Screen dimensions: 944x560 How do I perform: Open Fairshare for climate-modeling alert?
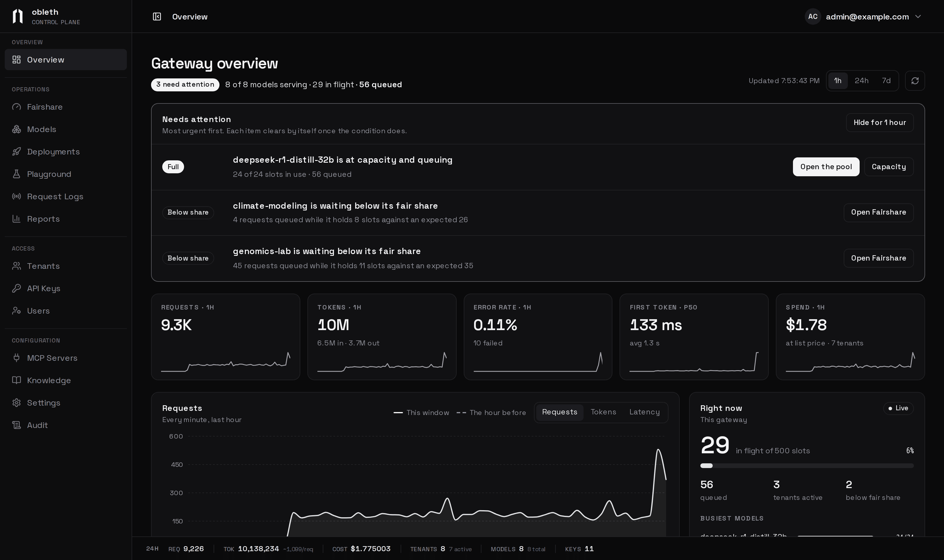click(x=878, y=213)
